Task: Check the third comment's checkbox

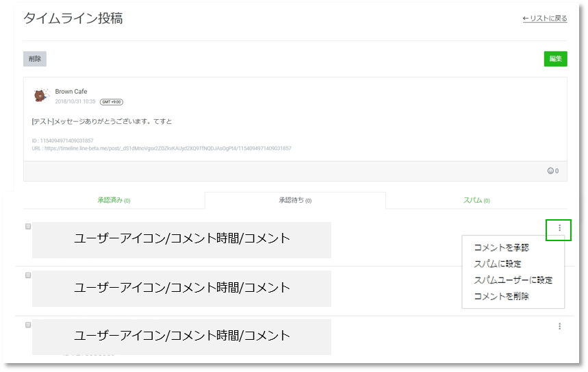Action: [28, 325]
